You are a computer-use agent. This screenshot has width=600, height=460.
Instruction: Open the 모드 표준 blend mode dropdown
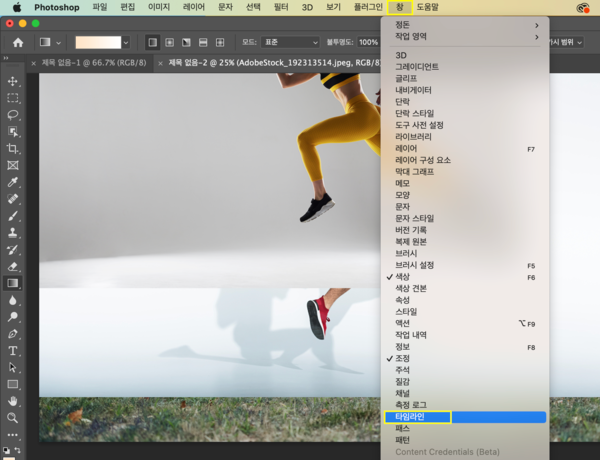(290, 42)
